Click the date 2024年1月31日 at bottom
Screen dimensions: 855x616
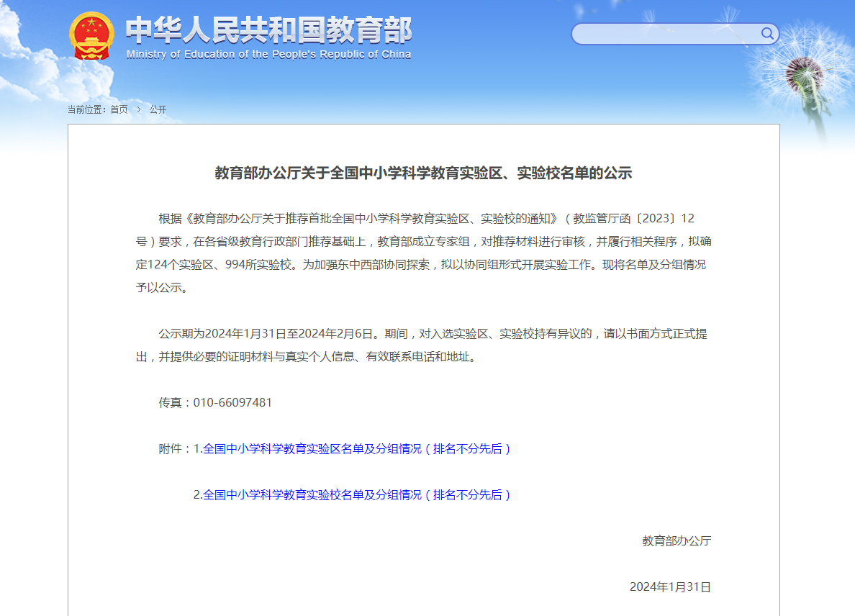click(x=670, y=586)
